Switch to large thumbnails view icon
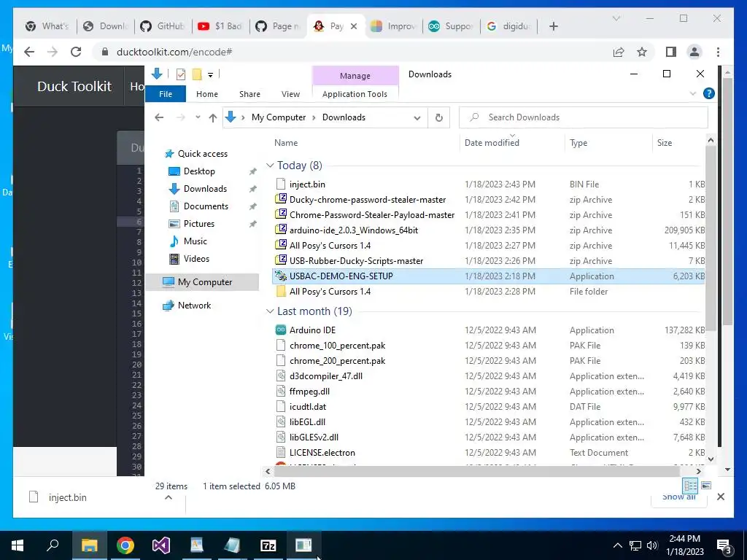The width and height of the screenshot is (747, 560). [x=706, y=486]
